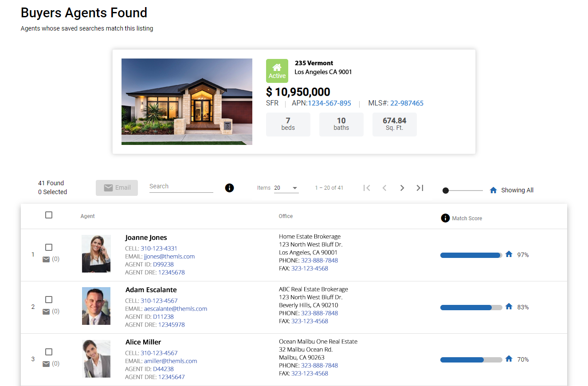Image resolution: width=588 pixels, height=386 pixels.
Task: Click the '1 – 20 of 41' page range
Action: pyautogui.click(x=329, y=188)
